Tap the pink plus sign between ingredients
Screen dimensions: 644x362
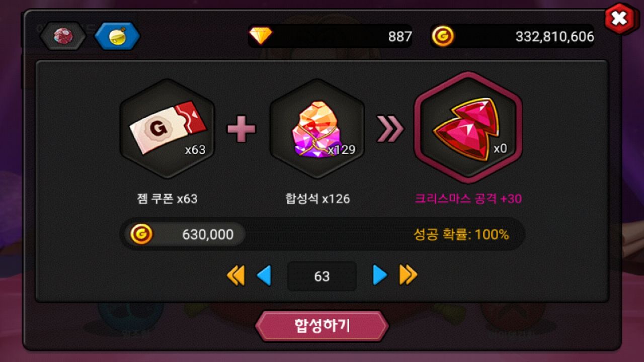point(242,129)
